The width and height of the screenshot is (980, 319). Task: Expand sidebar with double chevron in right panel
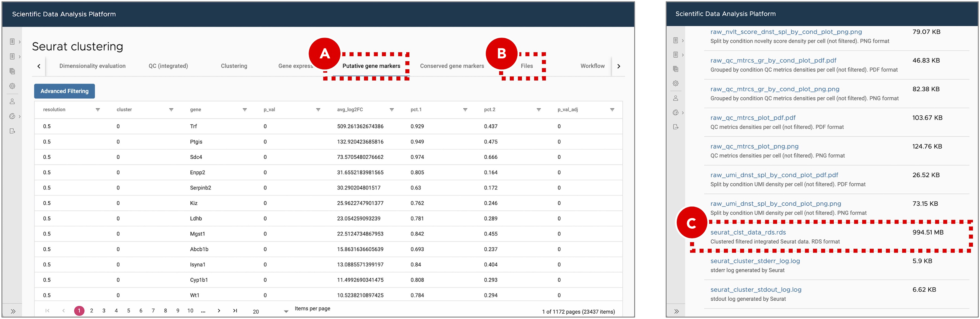click(x=676, y=311)
